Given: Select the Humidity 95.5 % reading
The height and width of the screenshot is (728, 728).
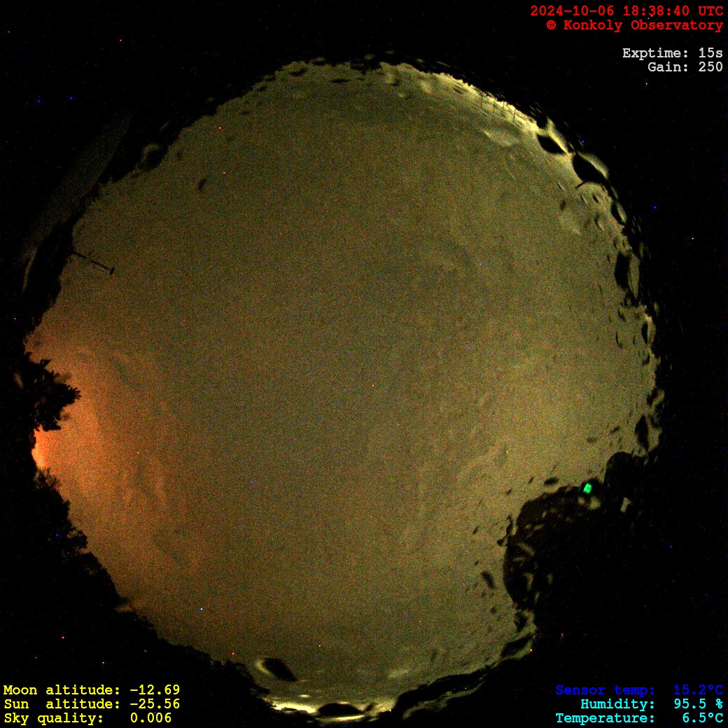Looking at the screenshot, I should (651, 704).
